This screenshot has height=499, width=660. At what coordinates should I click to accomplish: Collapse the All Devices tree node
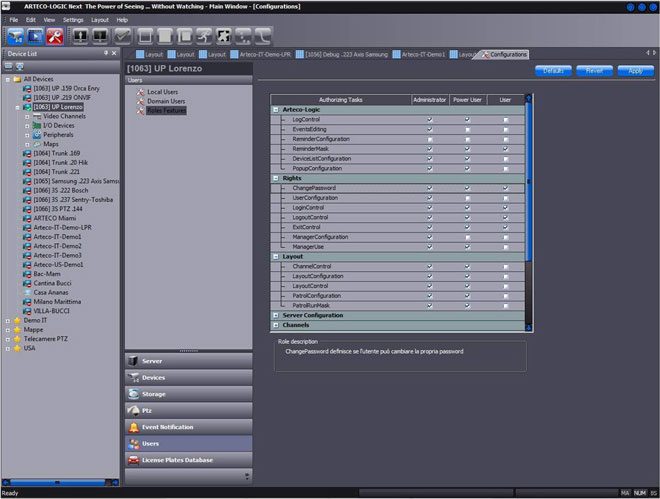point(8,79)
